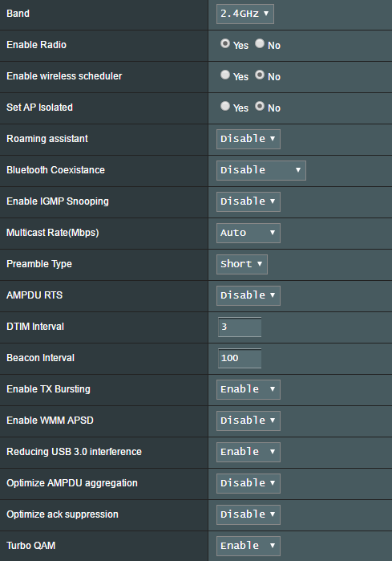Expand the Roaming assistant dropdown

coord(249,139)
